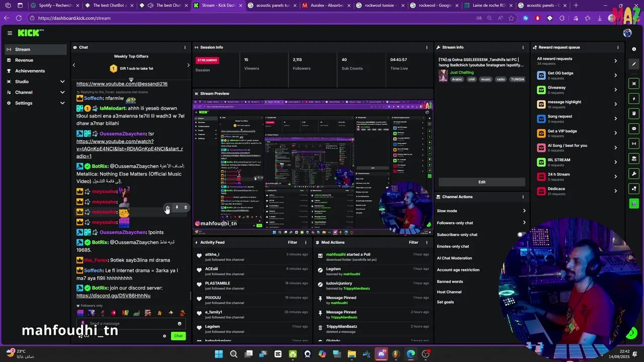Open the Reward request queue three-dot menu

618,47
